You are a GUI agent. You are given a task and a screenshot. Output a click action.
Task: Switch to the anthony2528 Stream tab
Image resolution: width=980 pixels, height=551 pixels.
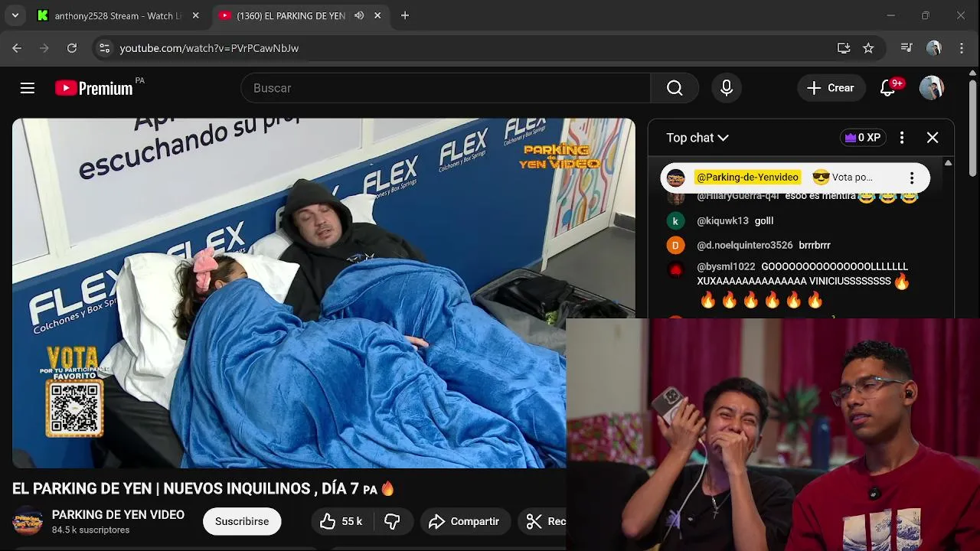[x=119, y=15]
